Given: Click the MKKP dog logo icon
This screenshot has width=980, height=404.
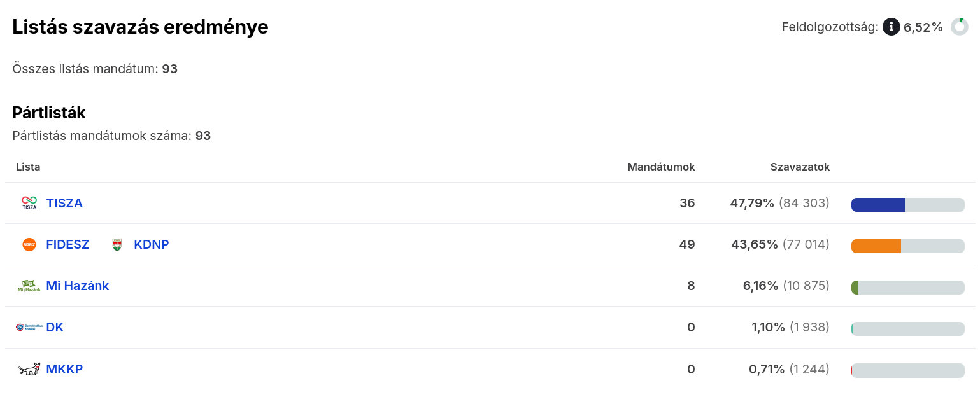Looking at the screenshot, I should (x=29, y=369).
